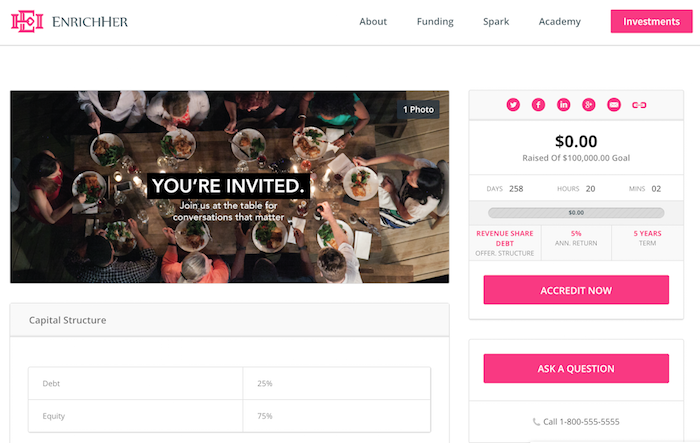This screenshot has width=700, height=443.
Task: Go to the Spark page
Action: [x=496, y=21]
